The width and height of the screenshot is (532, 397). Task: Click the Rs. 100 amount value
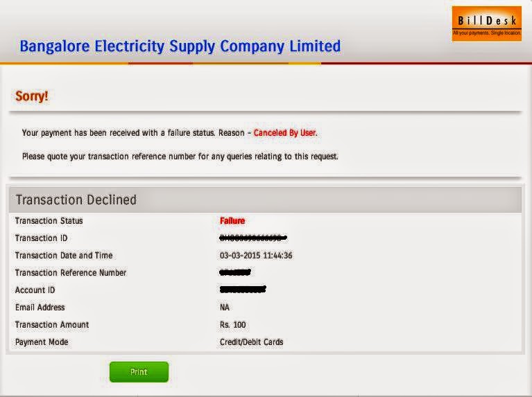[233, 325]
